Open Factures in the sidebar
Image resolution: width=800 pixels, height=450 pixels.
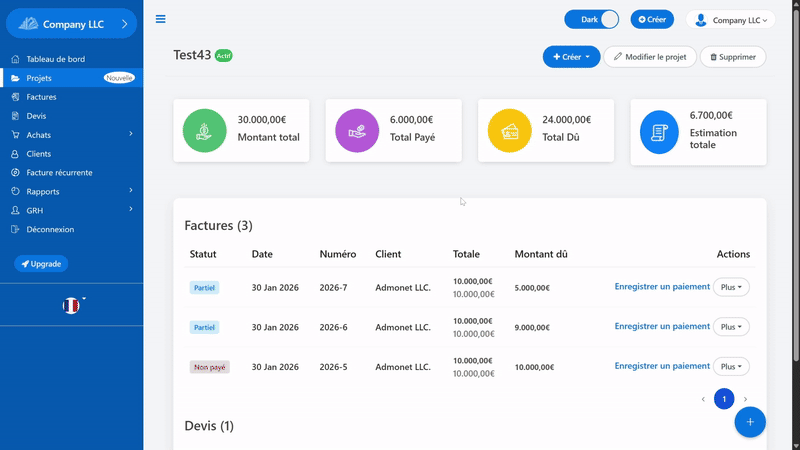[x=41, y=97]
